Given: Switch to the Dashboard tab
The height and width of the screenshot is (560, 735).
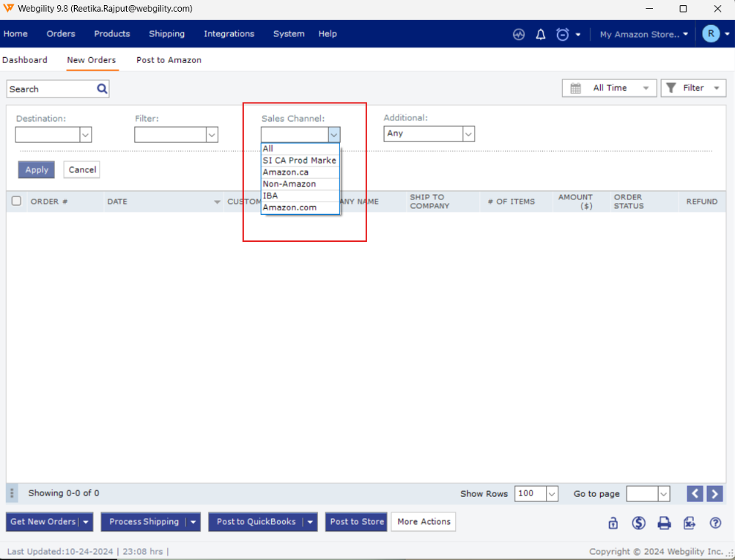Looking at the screenshot, I should click(25, 60).
